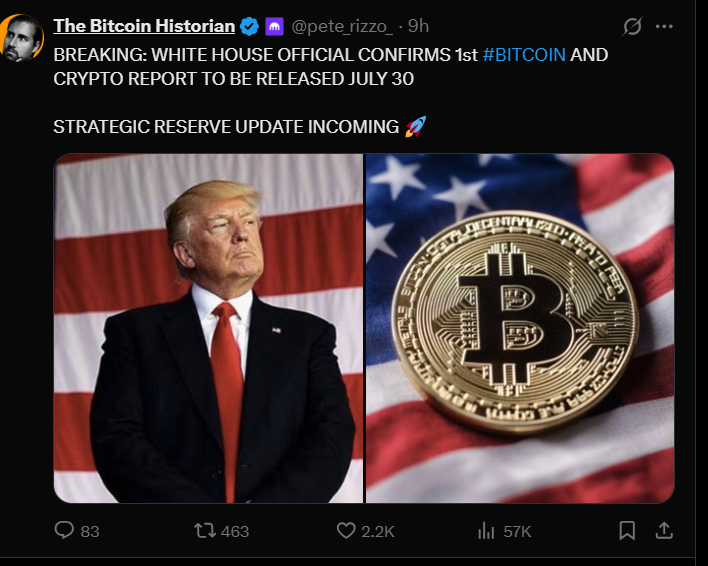This screenshot has width=708, height=566.
Task: Click the purple affiliate badge icon
Action: (x=274, y=27)
